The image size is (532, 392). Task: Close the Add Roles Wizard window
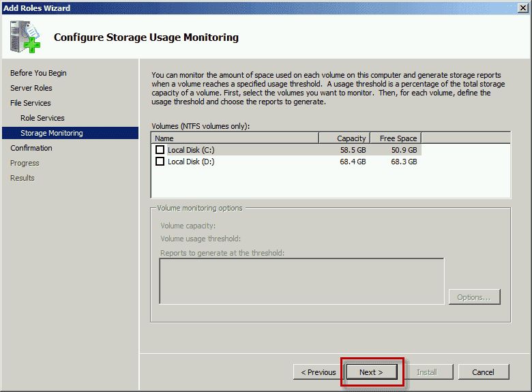(x=523, y=8)
